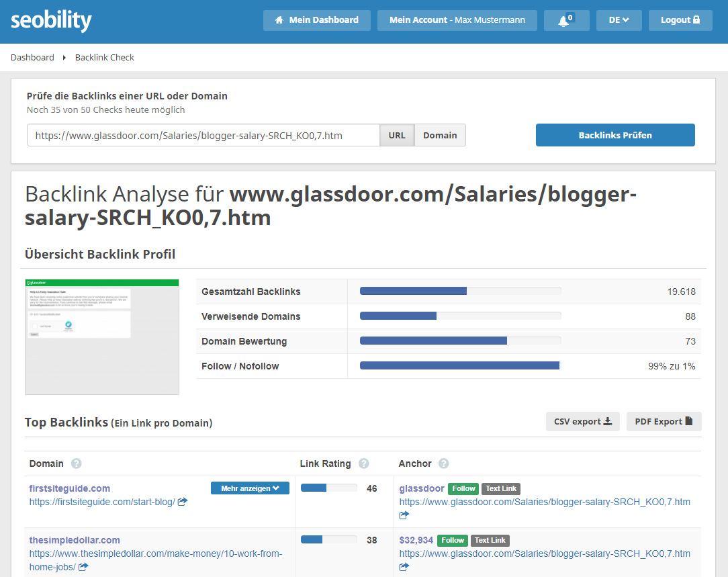Click the Domain Bewertung value 73
Image resolution: width=728 pixels, height=577 pixels.
point(690,341)
